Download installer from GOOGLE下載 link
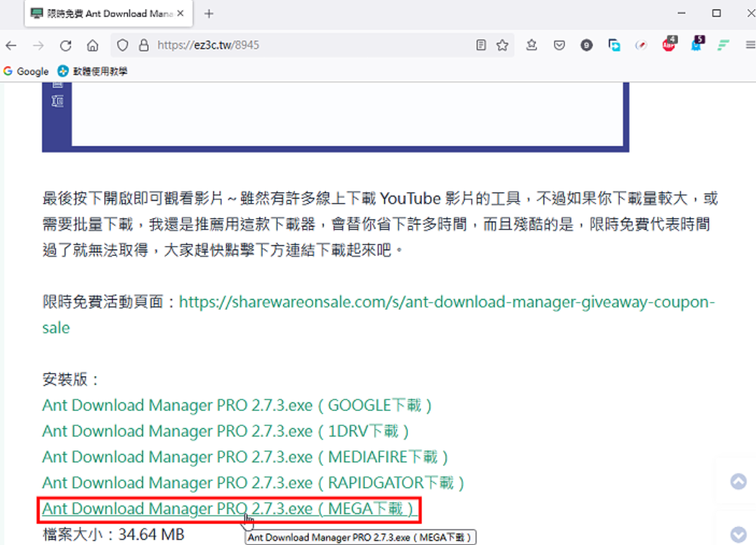The width and height of the screenshot is (756, 545). tap(237, 405)
